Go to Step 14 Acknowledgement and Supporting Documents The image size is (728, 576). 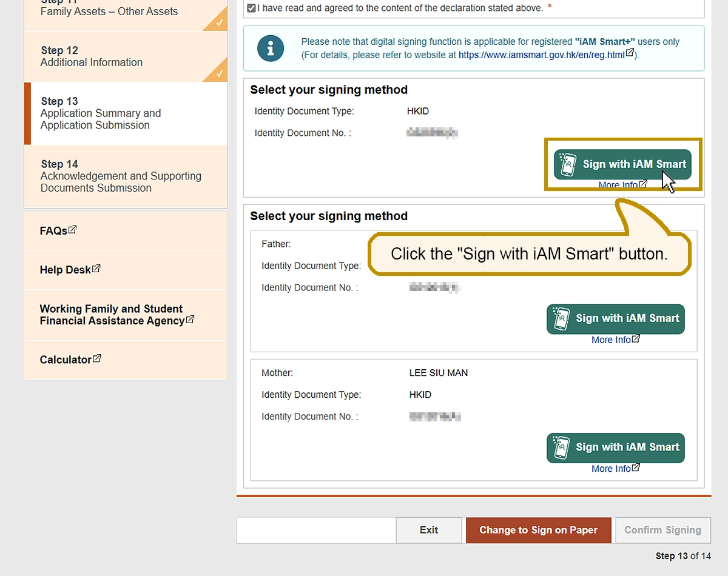coord(126,176)
